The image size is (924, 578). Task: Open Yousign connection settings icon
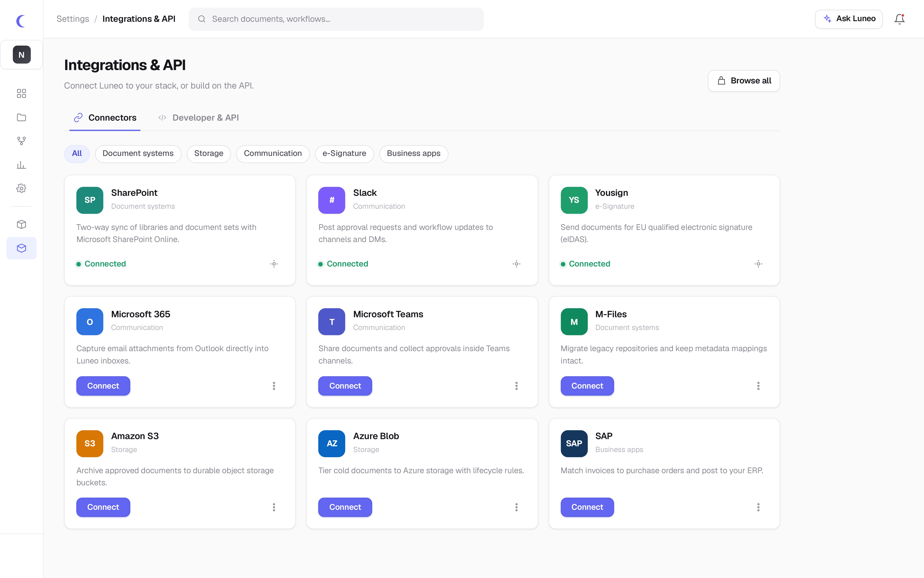[x=758, y=264]
